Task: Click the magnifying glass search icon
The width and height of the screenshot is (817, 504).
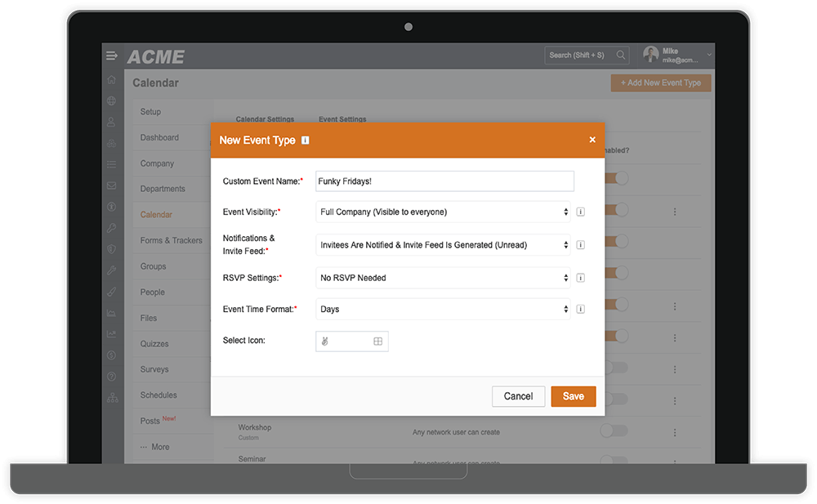Action: tap(621, 56)
